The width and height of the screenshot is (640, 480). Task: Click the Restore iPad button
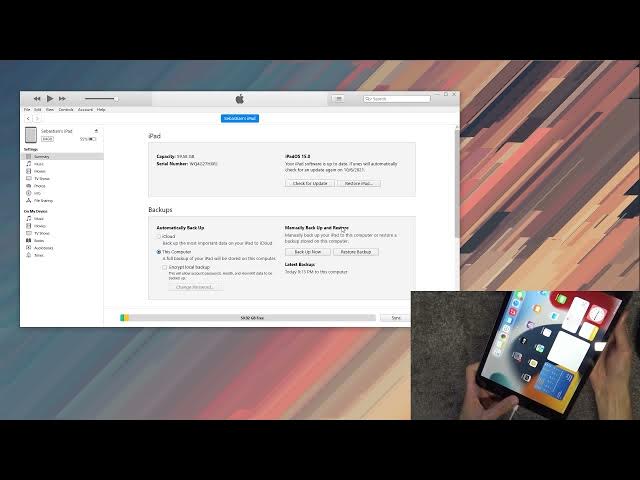(x=359, y=183)
